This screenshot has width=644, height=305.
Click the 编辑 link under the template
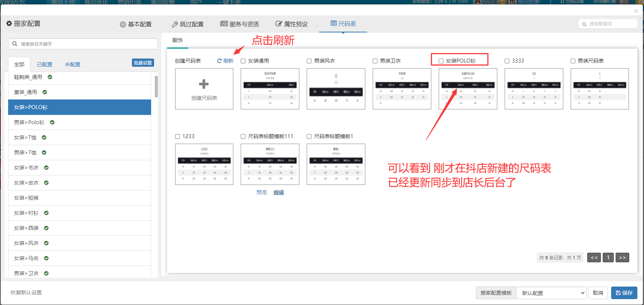coord(278,192)
